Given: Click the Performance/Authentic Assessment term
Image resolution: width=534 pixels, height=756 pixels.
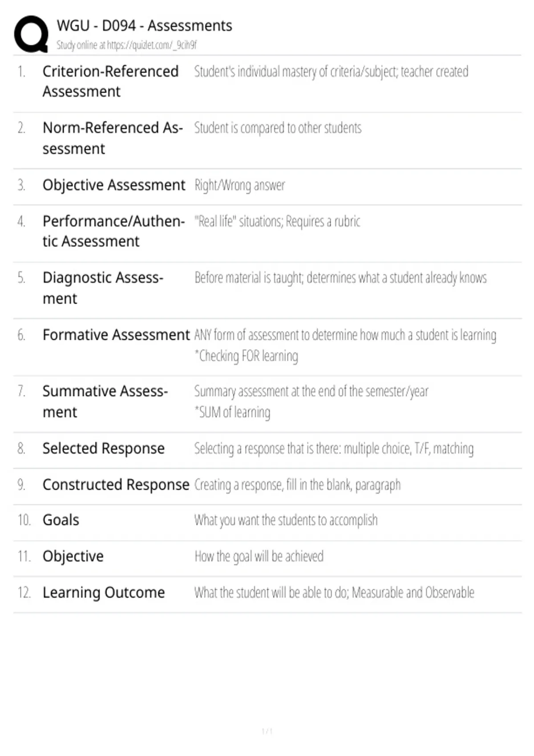Looking at the screenshot, I should pyautogui.click(x=113, y=231).
